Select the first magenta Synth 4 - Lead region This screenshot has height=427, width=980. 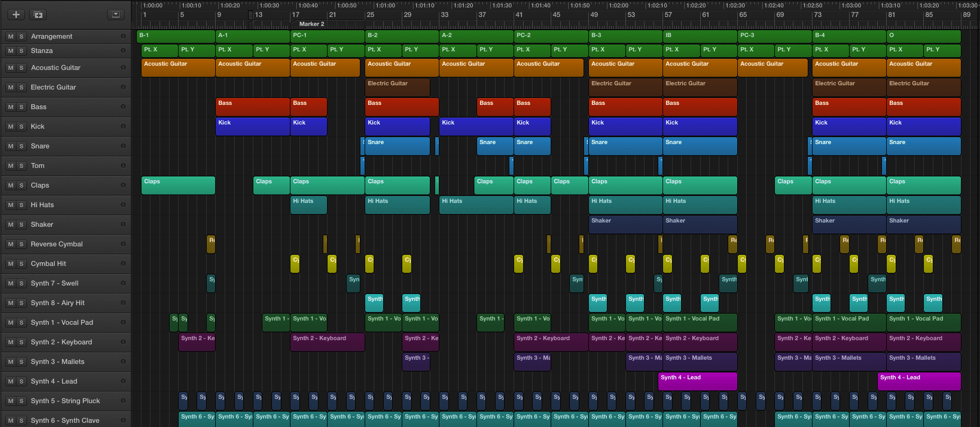coord(697,381)
